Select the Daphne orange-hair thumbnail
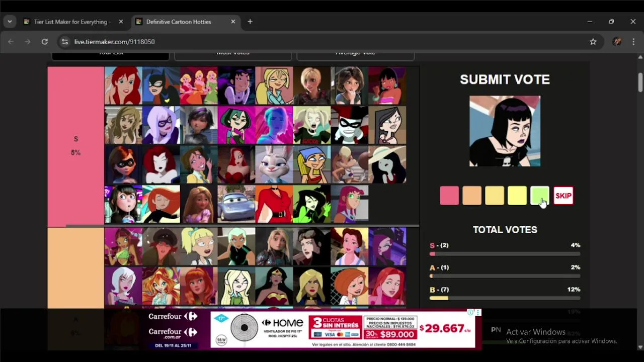This screenshot has width=644, height=362. point(199,286)
